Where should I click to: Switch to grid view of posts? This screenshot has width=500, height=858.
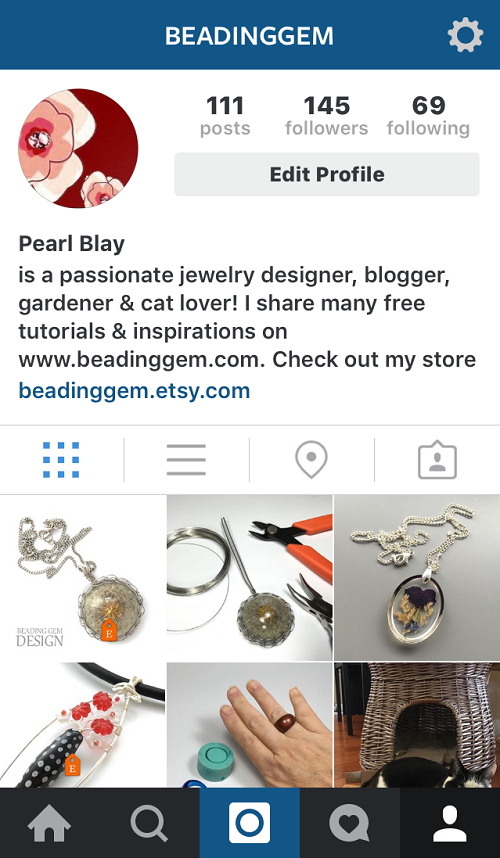[61, 460]
